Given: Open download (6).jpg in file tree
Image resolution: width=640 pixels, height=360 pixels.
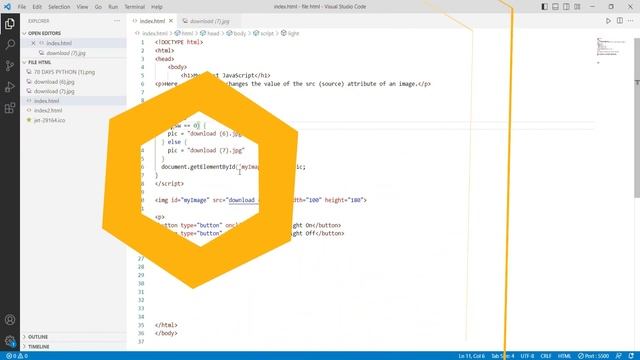Looking at the screenshot, I should 54,82.
